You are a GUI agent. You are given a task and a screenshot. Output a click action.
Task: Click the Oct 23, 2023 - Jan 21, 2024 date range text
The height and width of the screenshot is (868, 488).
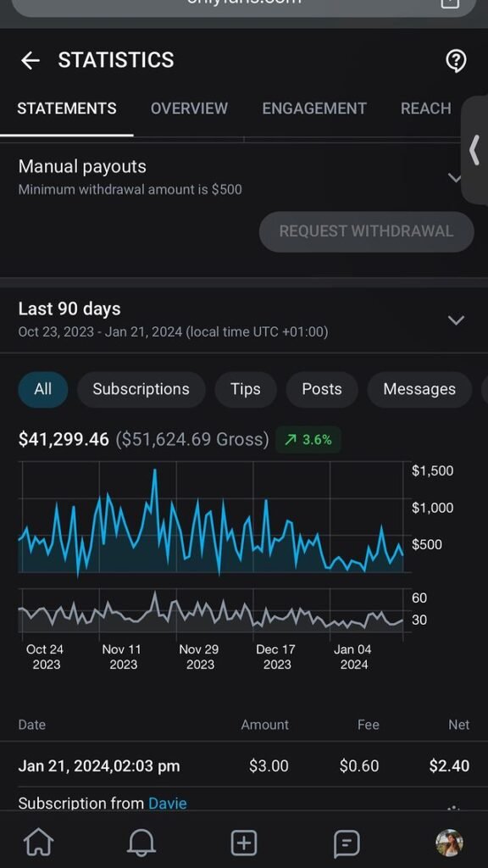click(173, 332)
